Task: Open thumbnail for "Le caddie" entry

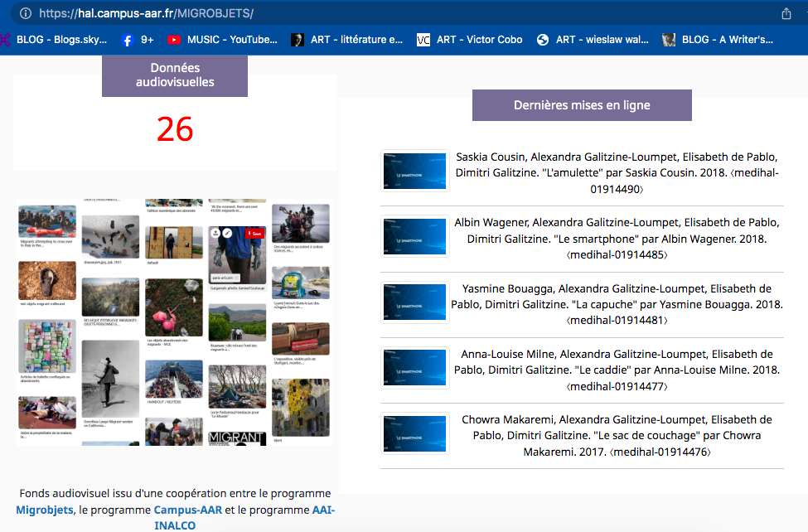Action: (x=415, y=368)
